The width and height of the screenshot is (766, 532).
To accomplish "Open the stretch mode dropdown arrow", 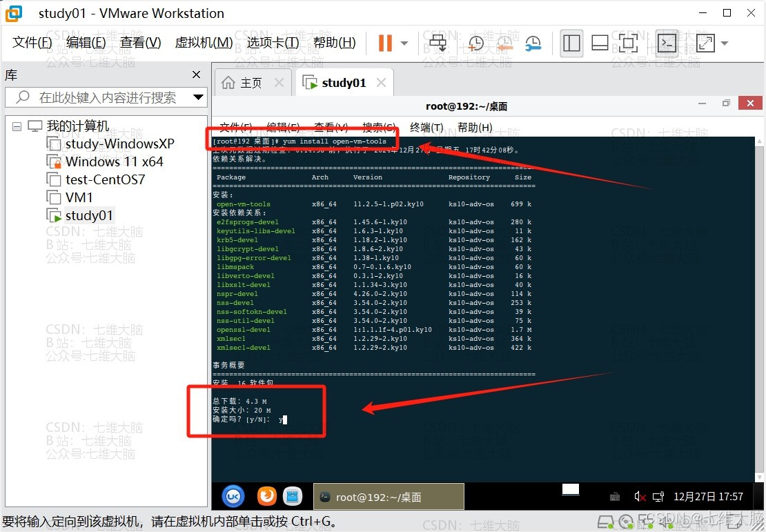I will coord(725,43).
